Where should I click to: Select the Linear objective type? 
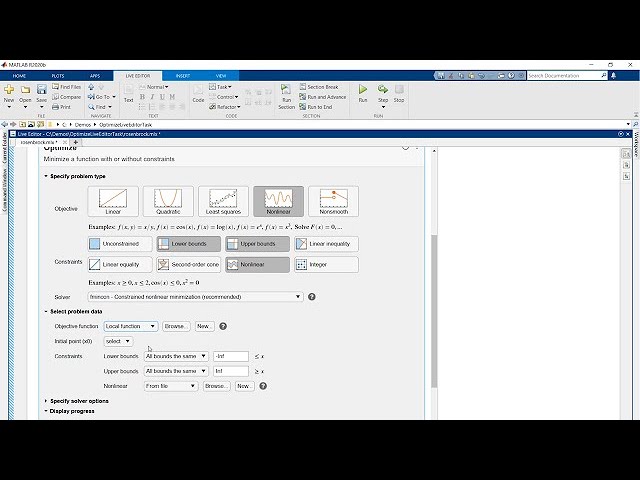click(113, 201)
